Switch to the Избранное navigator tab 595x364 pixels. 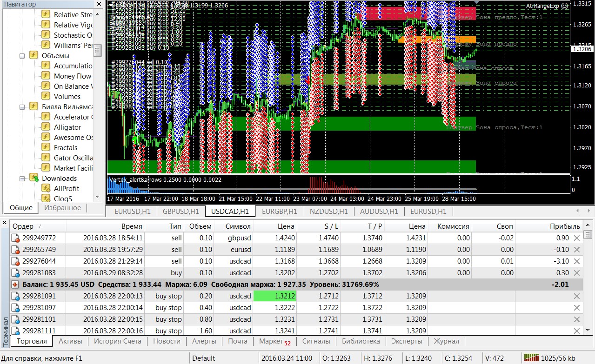coord(62,208)
